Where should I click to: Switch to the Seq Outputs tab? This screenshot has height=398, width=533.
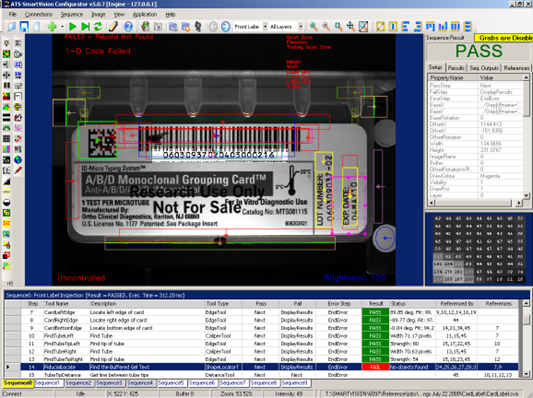coord(484,68)
